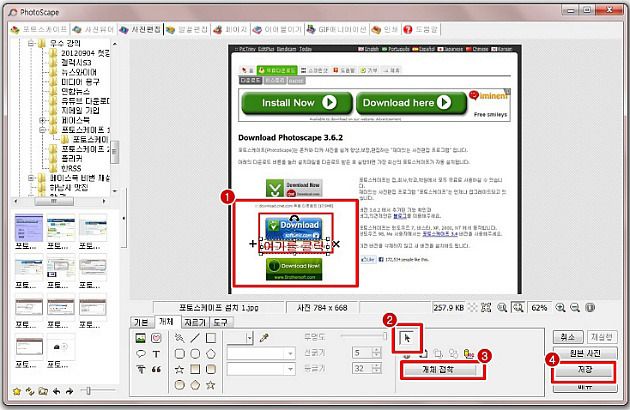Switch to the 사진뷰어 viewer tab

(x=94, y=29)
